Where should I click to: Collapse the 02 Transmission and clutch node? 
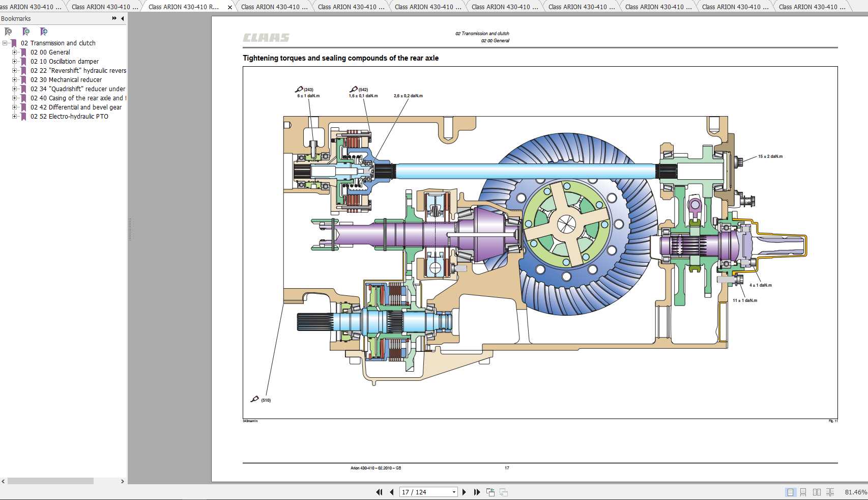[5, 43]
